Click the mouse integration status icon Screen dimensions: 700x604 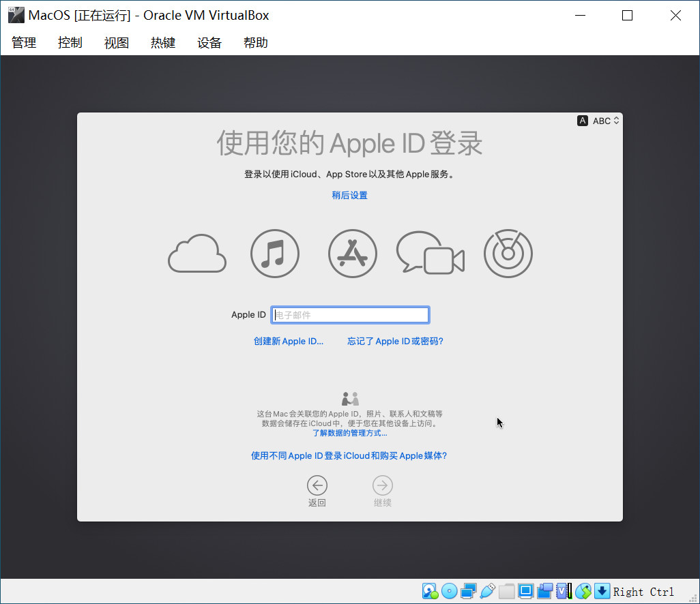tap(583, 591)
